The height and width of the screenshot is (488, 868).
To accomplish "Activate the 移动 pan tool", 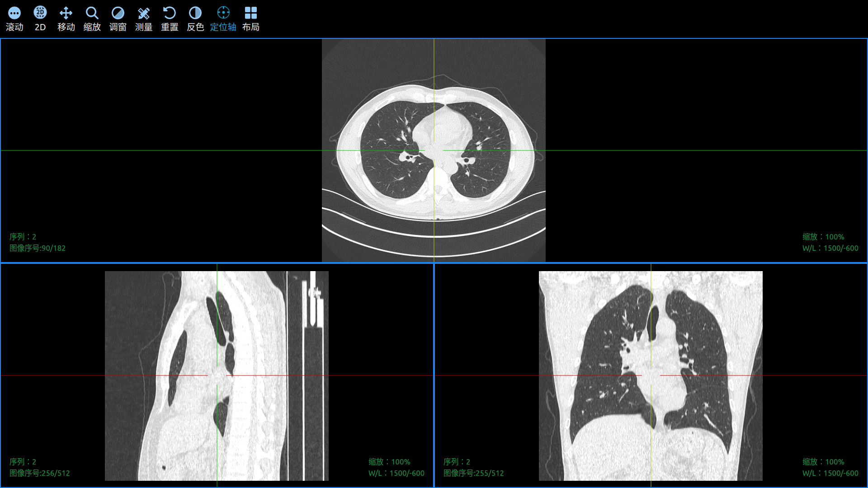I will coord(66,18).
